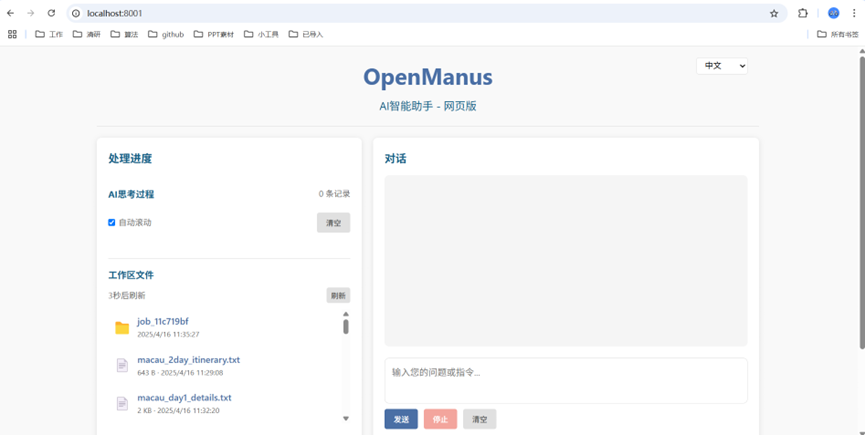This screenshot has height=435, width=865.
Task: Go back with the browser back arrow
Action: 10,13
